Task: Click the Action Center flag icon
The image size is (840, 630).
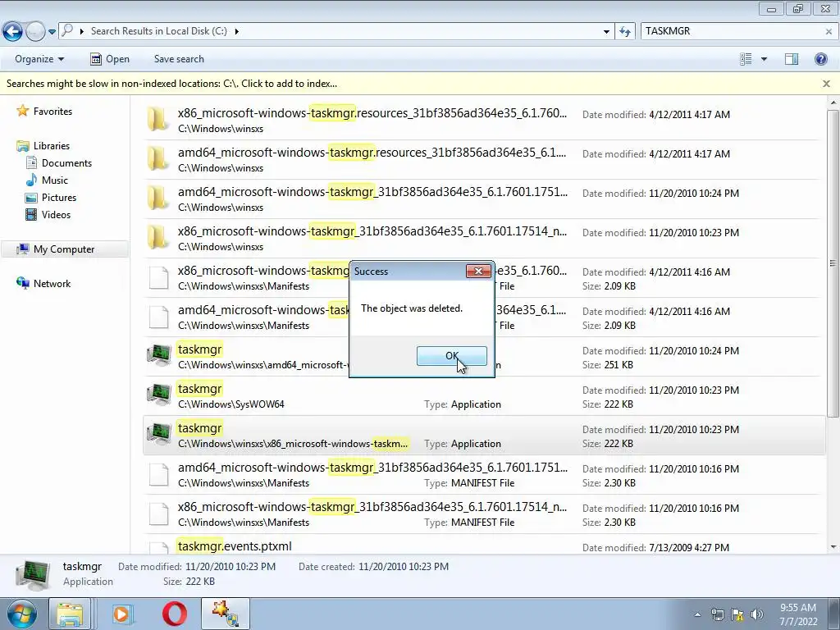Action: point(737,614)
